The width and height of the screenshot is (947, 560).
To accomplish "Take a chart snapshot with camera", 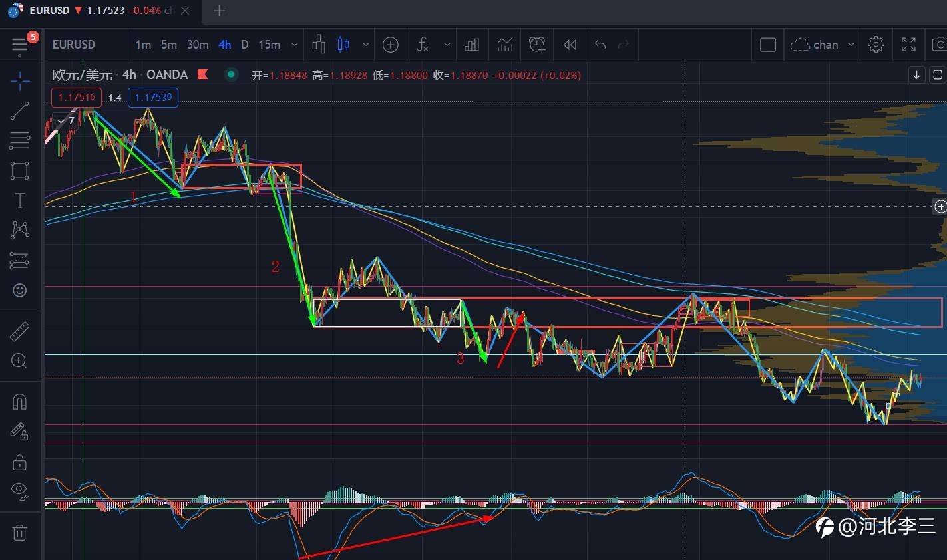I will pos(939,45).
